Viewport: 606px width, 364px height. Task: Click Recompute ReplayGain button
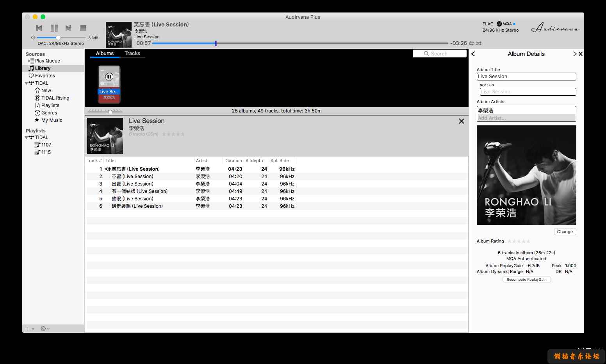(526, 280)
